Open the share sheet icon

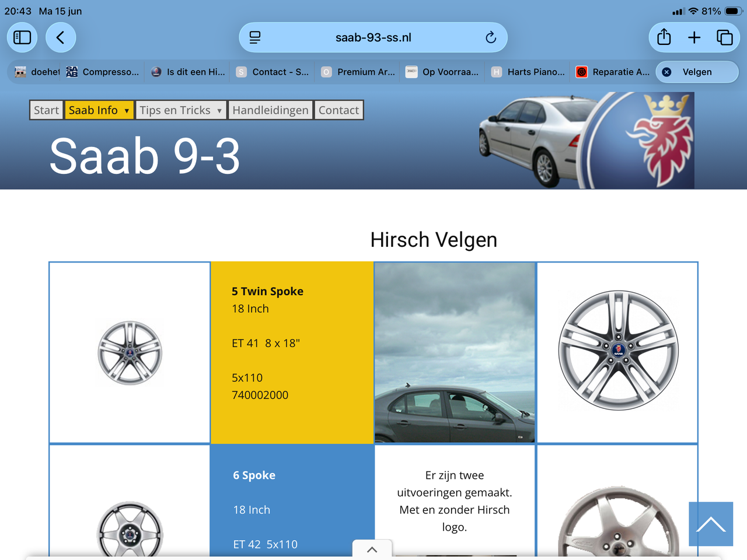664,37
